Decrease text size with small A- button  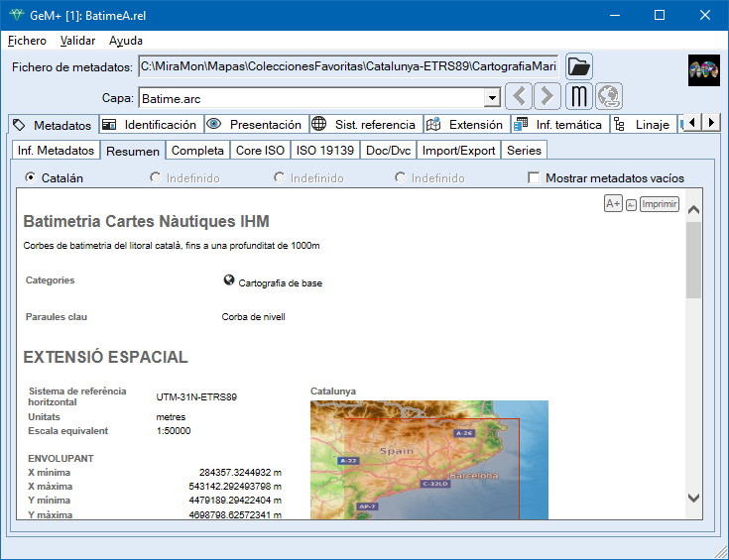point(631,204)
